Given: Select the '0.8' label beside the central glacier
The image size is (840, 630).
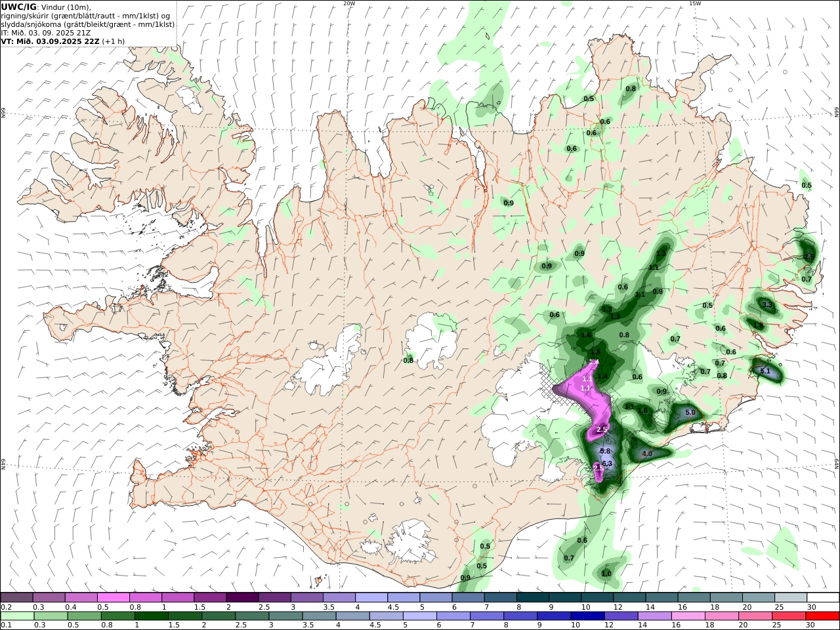Looking at the screenshot, I should pos(408,360).
